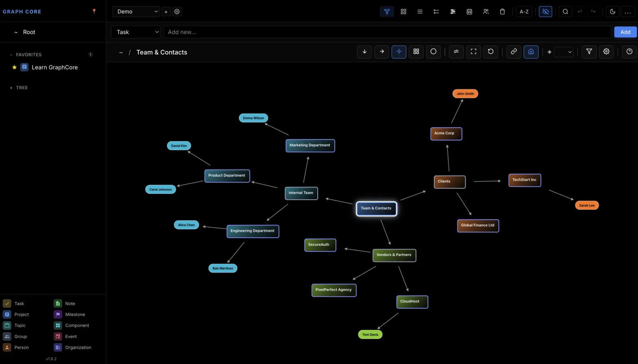Select the Task type in legend
Viewport: 638px width, 364px height.
(14, 303)
